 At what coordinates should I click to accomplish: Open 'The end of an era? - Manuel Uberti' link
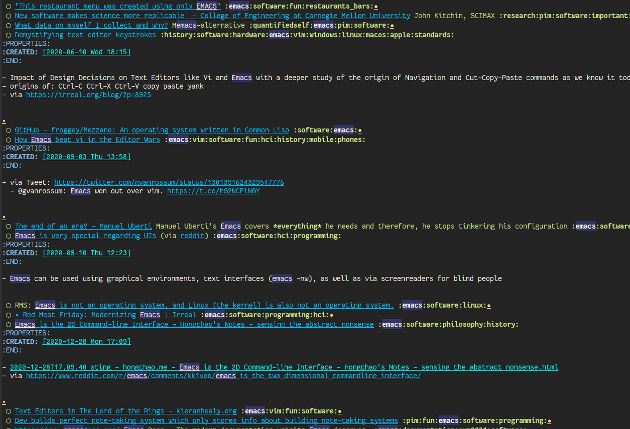pos(83,226)
